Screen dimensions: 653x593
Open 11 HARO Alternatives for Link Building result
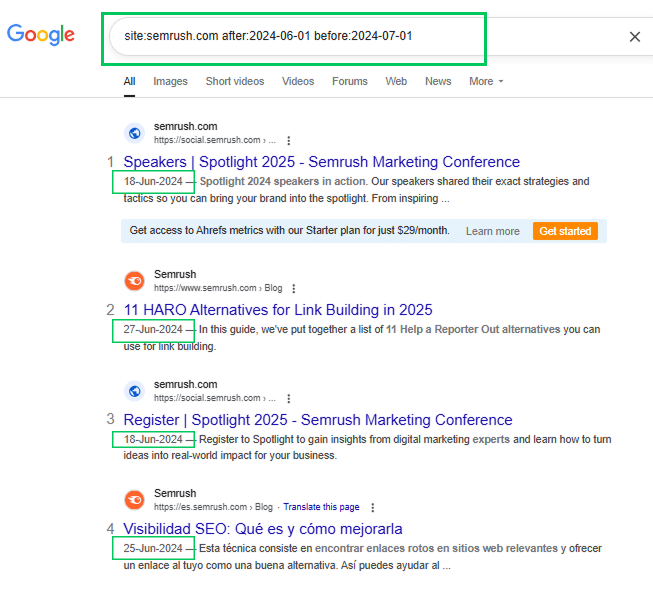[278, 310]
